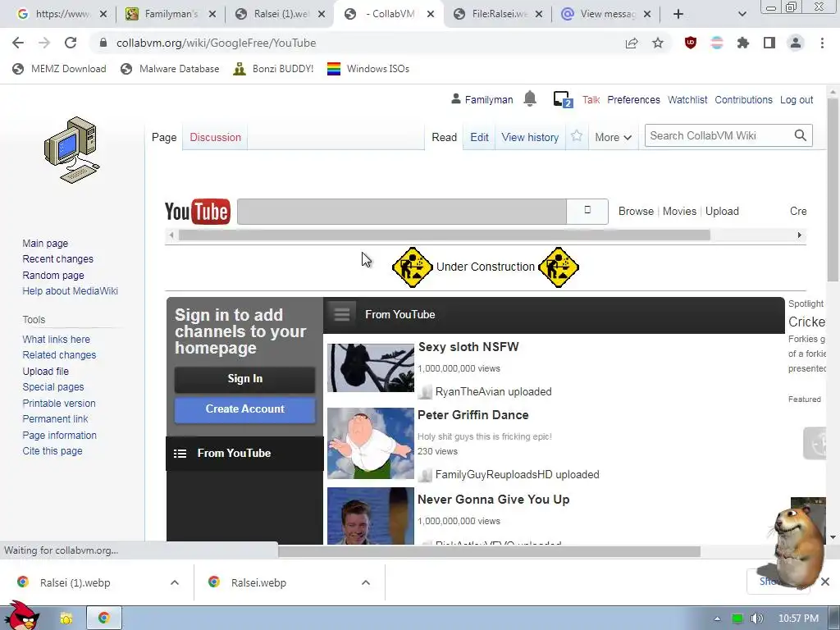Click the YouTube Browse link
Screen dimensions: 840x630
(636, 211)
